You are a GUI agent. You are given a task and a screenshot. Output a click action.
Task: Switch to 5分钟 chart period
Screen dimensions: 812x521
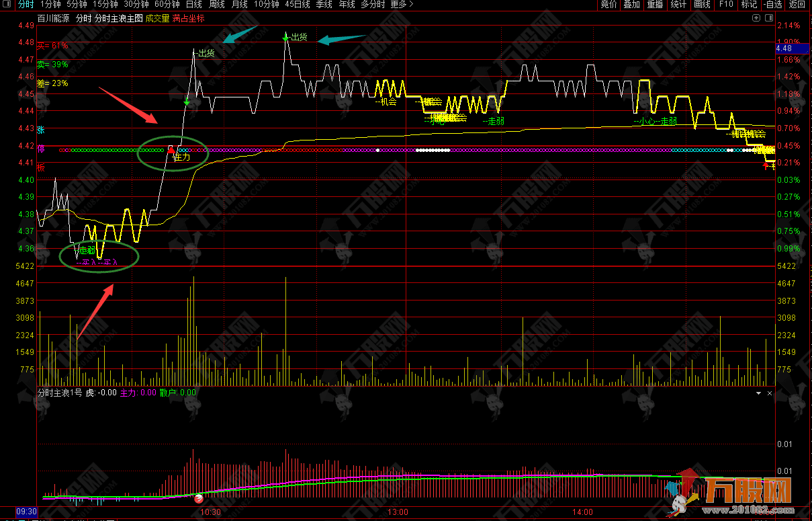[x=77, y=5]
